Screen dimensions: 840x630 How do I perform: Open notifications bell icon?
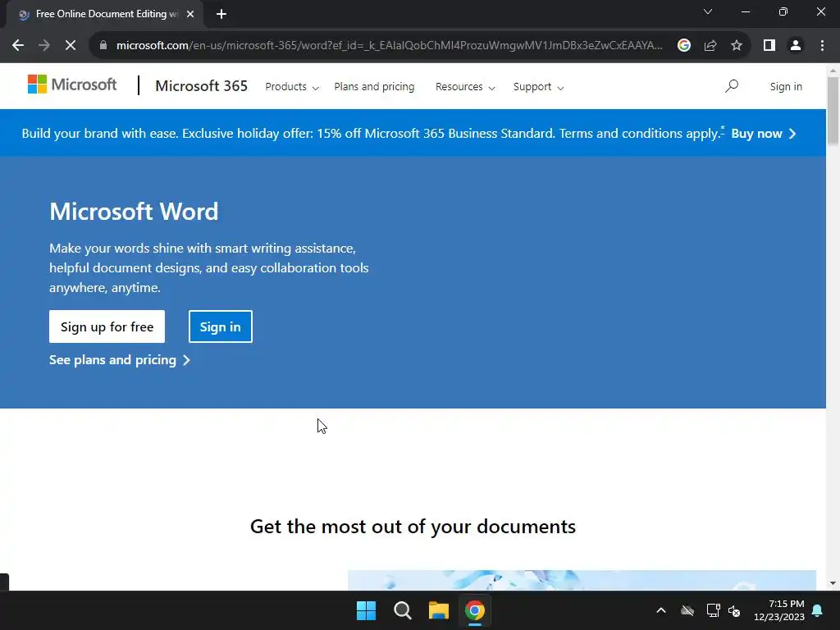tap(818, 610)
